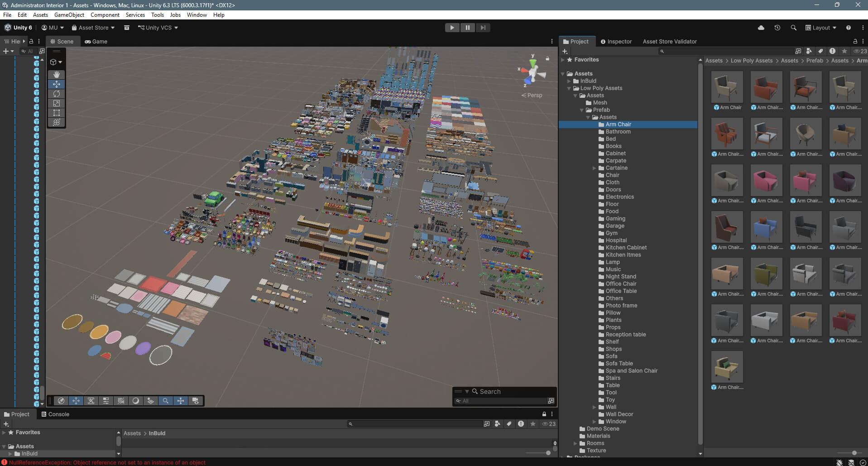The width and height of the screenshot is (868, 466).
Task: Switch to the Game tab
Action: click(96, 41)
